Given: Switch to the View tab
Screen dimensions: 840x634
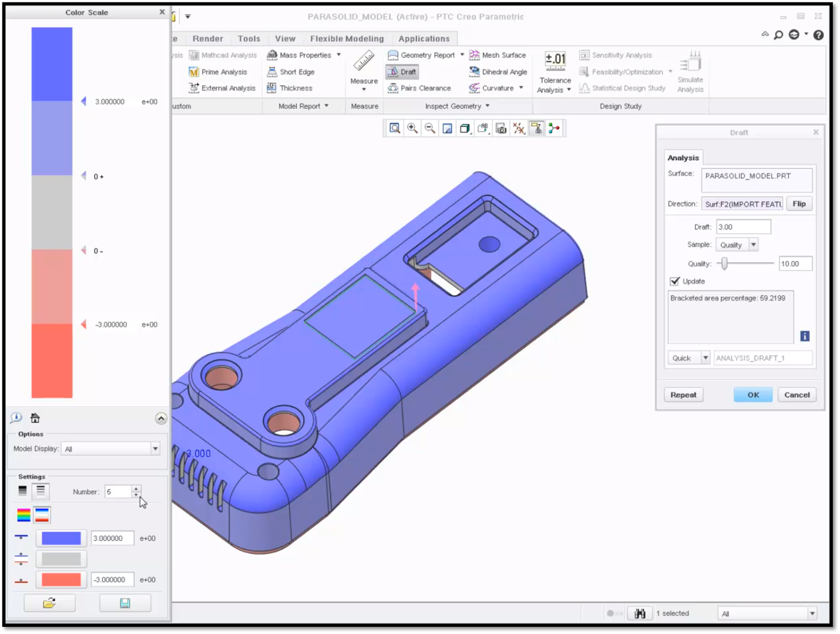Looking at the screenshot, I should [285, 39].
